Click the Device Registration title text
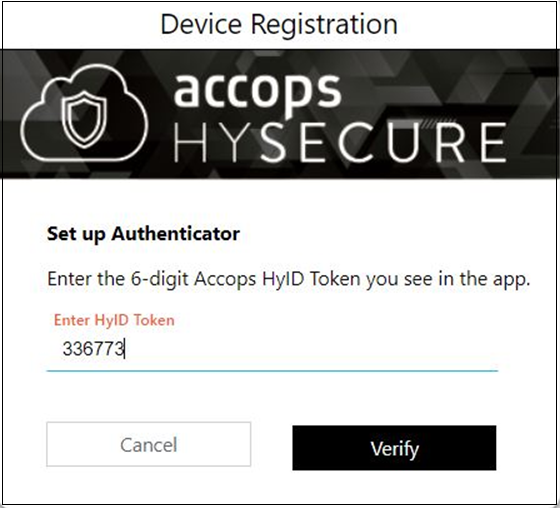The image size is (560, 508). tap(279, 24)
